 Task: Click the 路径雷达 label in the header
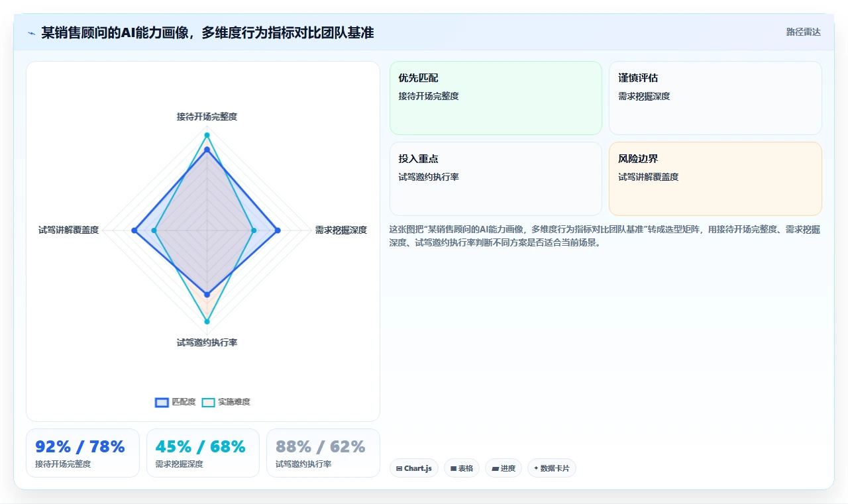(803, 32)
